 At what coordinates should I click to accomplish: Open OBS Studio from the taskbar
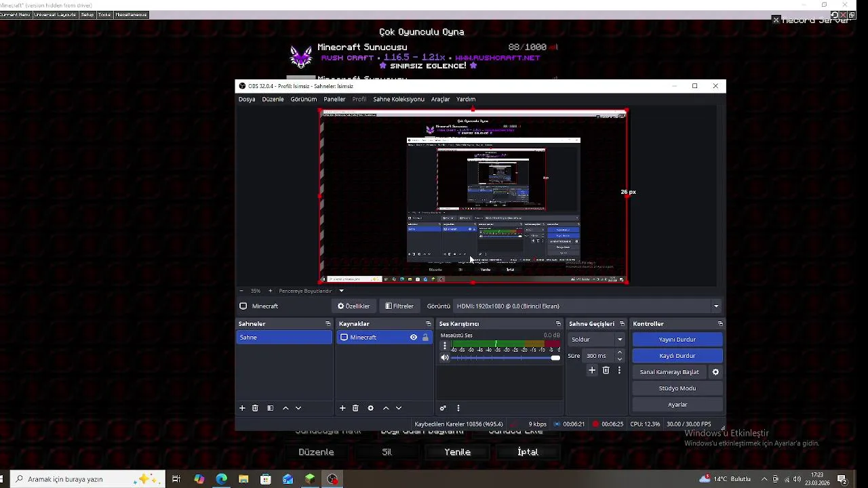click(332, 479)
